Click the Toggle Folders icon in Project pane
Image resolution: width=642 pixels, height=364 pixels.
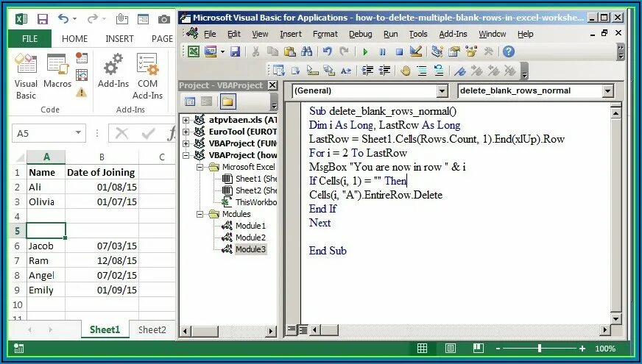click(x=227, y=101)
